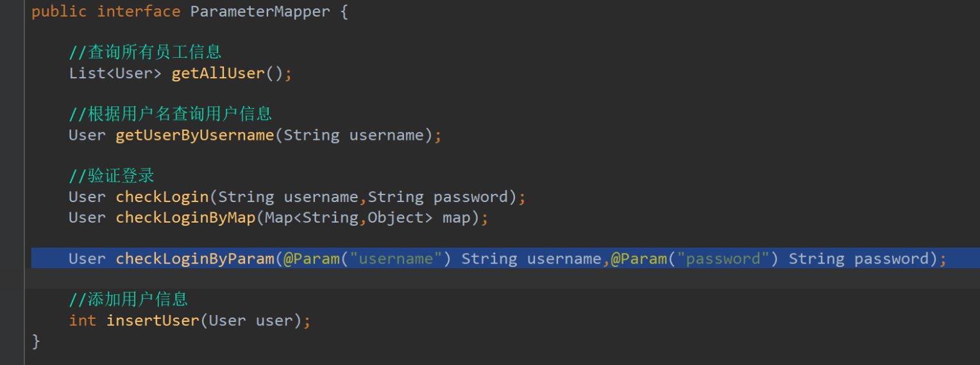Click the getAllUser method name

tap(218, 73)
